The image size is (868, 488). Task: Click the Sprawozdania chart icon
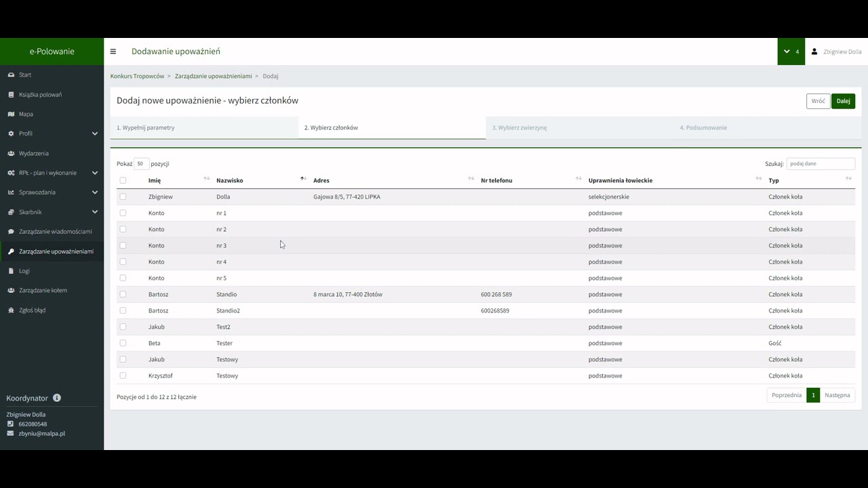click(11, 192)
